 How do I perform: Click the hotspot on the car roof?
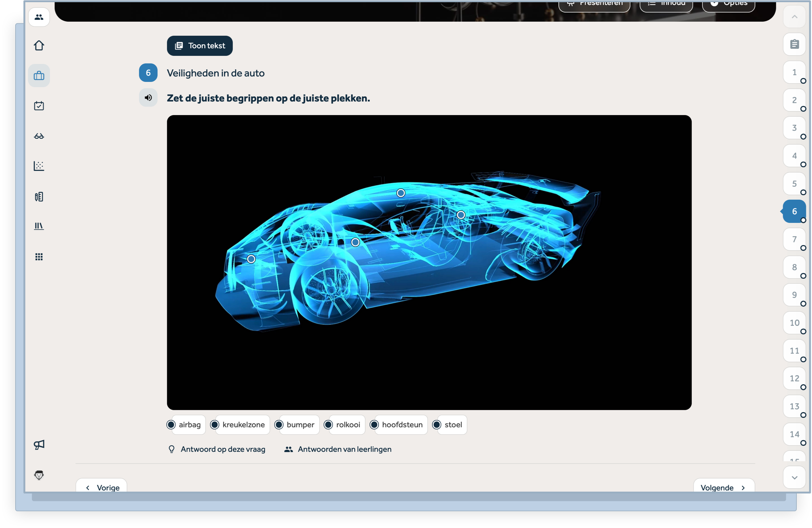(x=400, y=193)
